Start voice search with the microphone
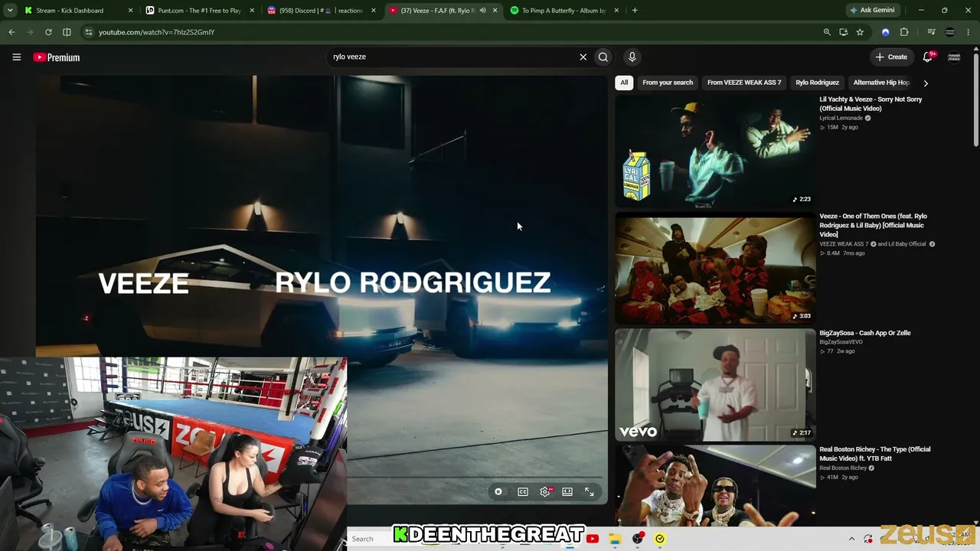The height and width of the screenshot is (551, 980). click(x=632, y=57)
